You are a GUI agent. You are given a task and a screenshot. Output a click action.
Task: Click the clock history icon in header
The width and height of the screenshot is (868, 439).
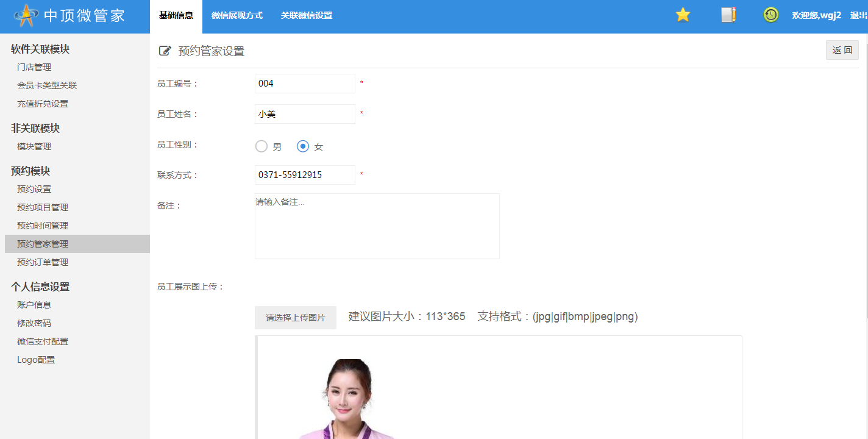click(x=771, y=15)
